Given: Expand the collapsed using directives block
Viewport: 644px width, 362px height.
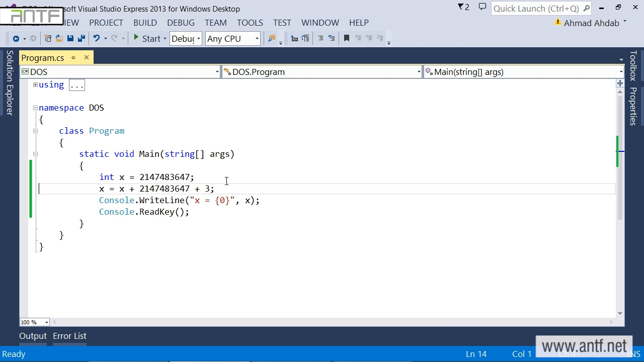Looking at the screenshot, I should 35,84.
